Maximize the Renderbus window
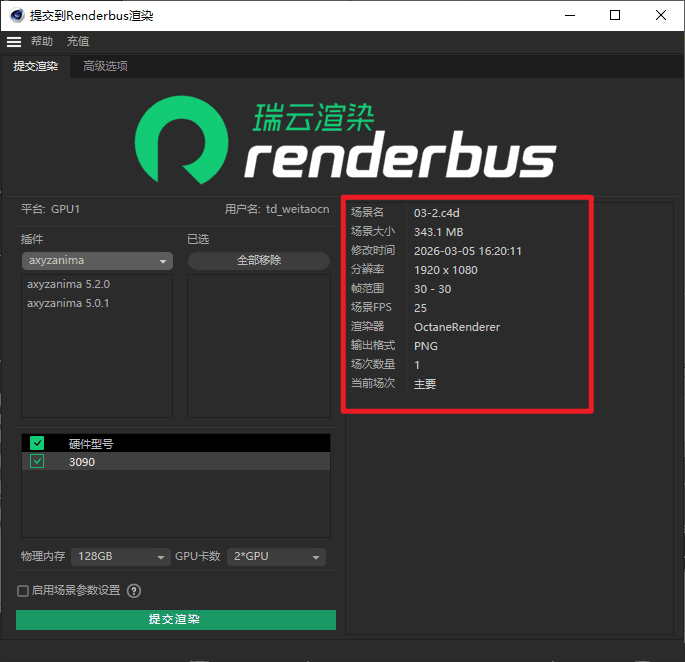685x662 pixels. pos(615,15)
